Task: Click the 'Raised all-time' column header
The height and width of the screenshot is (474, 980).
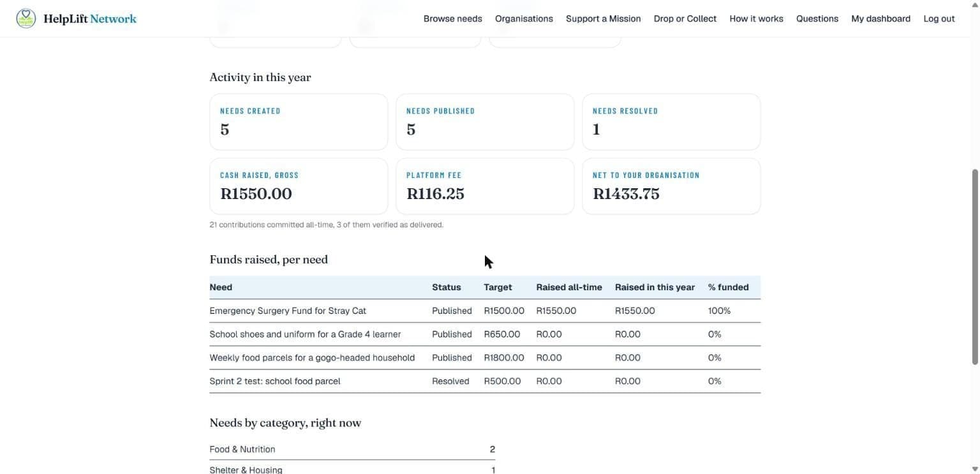Action: coord(569,287)
